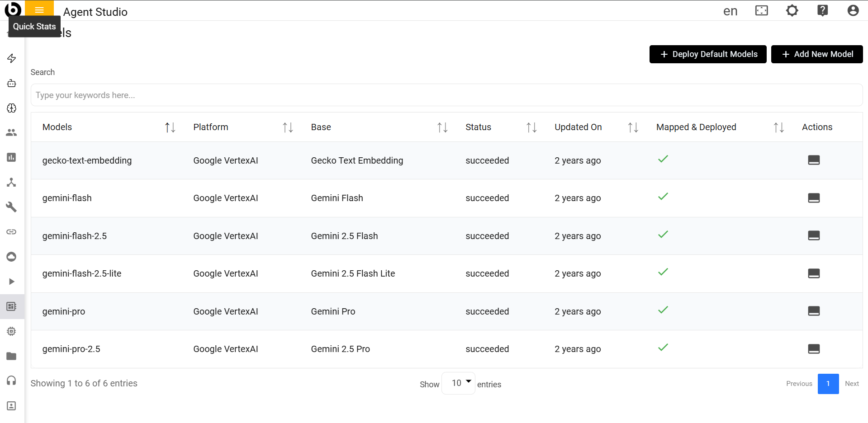Open the entries-per-page dropdown showing 10
868x423 pixels.
point(458,383)
